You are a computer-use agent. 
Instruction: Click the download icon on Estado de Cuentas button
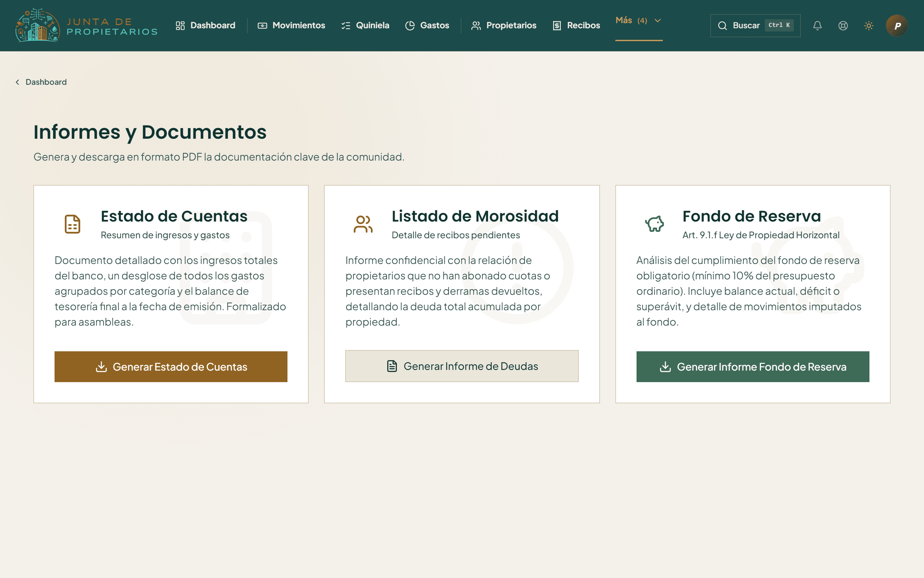tap(101, 367)
